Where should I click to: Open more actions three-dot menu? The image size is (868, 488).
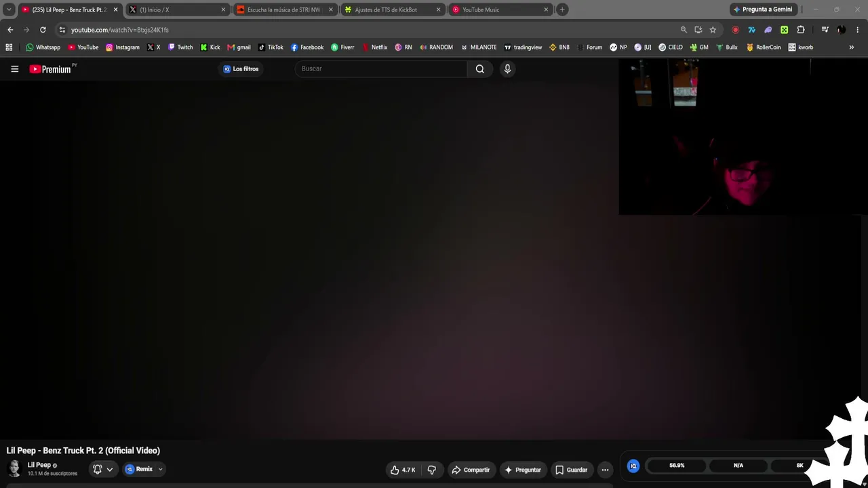[x=605, y=470]
